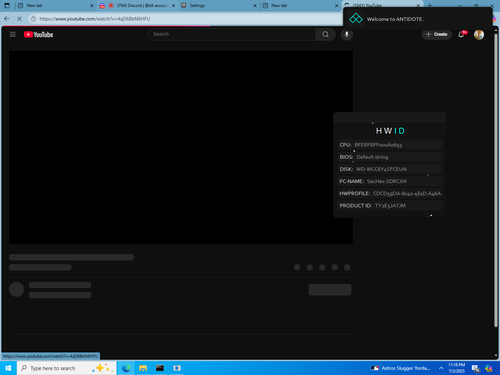Switch to the Discord tab

pyautogui.click(x=137, y=6)
